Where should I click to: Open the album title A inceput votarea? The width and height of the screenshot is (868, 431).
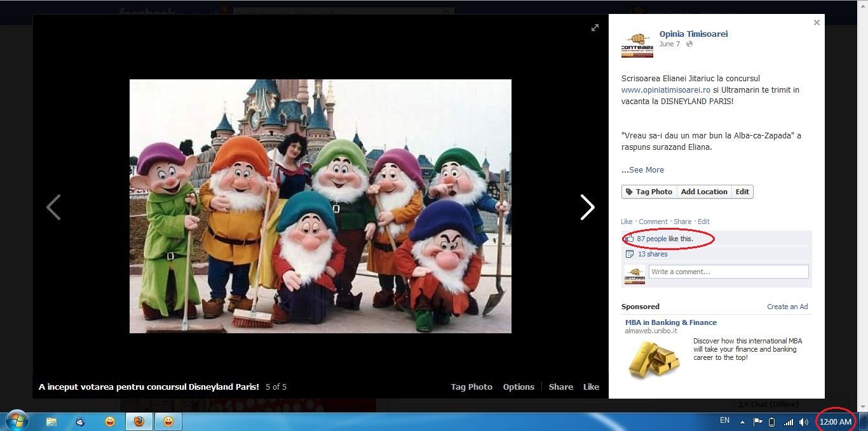(149, 387)
